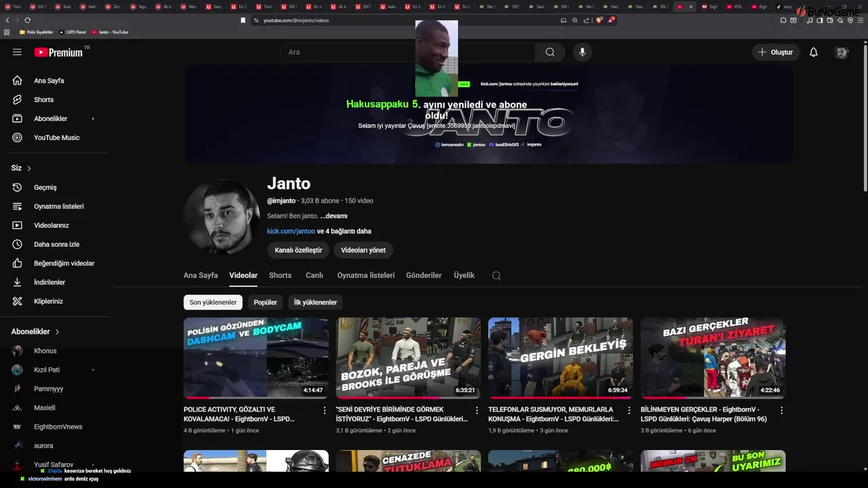Expand the Siz section chevron
The width and height of the screenshot is (868, 488).
[x=29, y=168]
